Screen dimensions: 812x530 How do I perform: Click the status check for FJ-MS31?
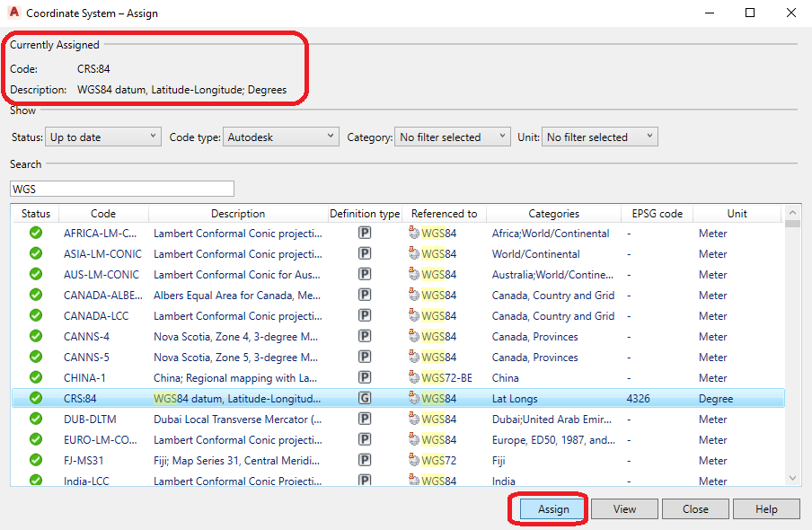coord(36,460)
